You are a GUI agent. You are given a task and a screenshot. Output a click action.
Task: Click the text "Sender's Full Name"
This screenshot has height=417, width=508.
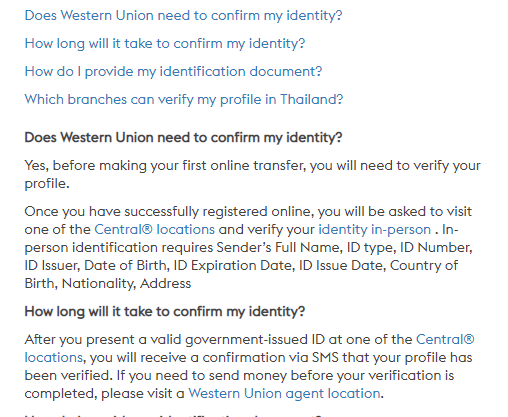click(278, 248)
